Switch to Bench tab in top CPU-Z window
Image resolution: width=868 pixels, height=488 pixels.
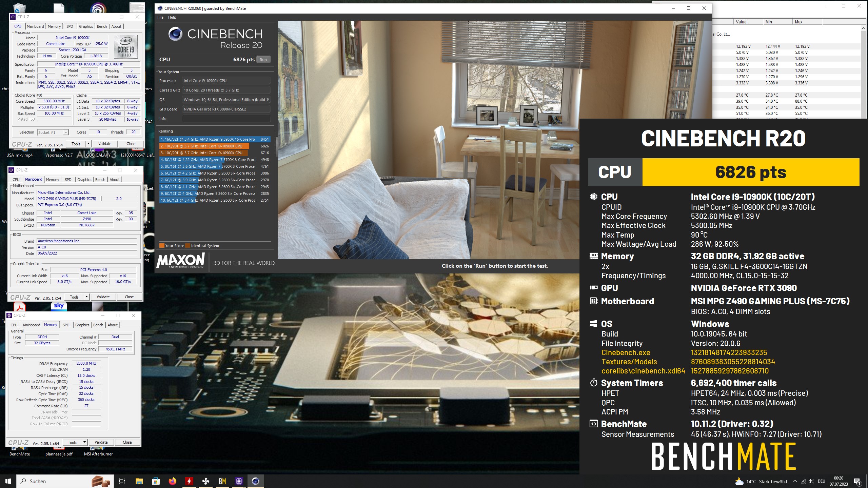102,26
